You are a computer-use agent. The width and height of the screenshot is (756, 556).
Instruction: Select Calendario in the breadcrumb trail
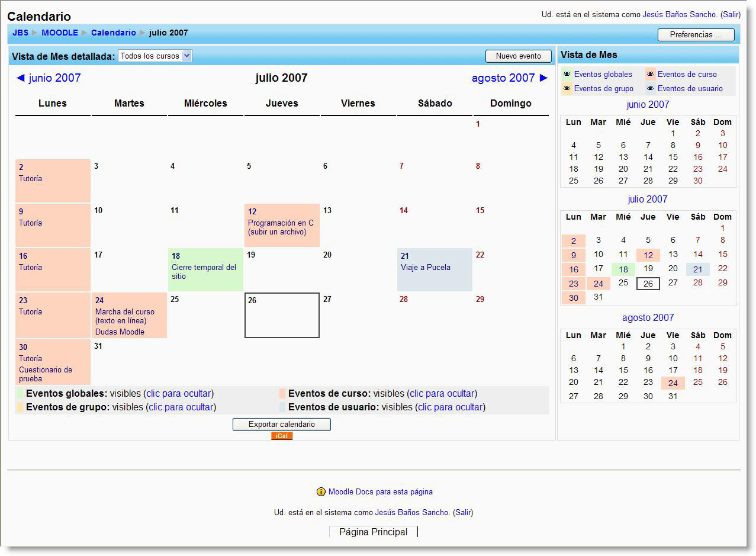pyautogui.click(x=114, y=33)
